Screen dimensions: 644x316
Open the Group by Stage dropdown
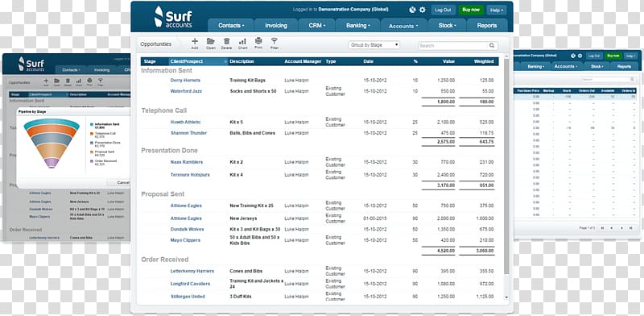point(374,45)
